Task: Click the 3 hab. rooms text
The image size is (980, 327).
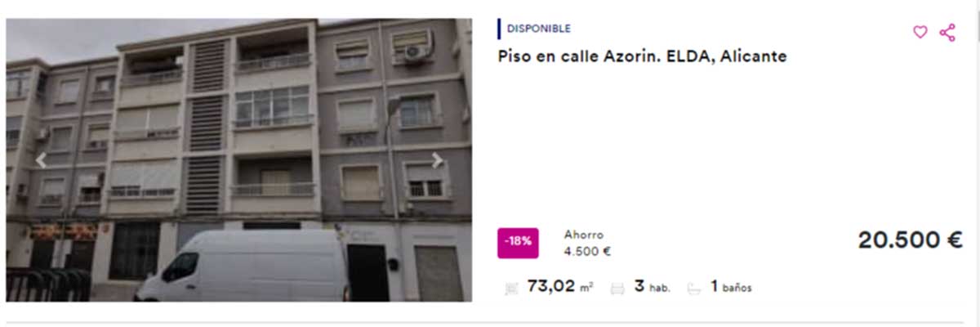Action: click(x=652, y=286)
